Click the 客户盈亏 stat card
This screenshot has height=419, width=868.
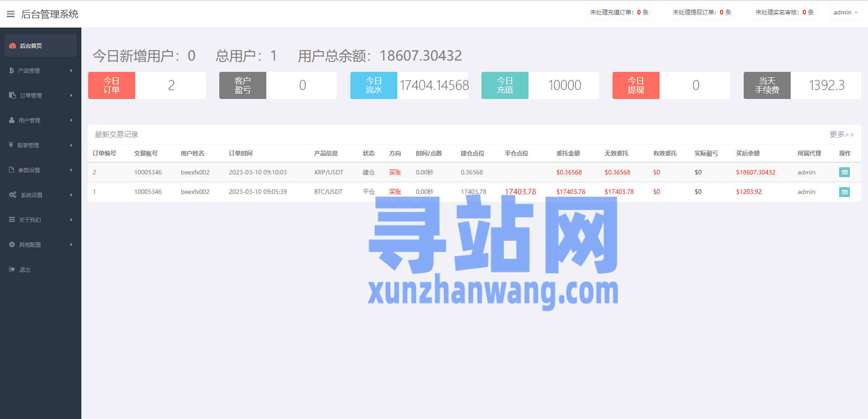coord(278,85)
